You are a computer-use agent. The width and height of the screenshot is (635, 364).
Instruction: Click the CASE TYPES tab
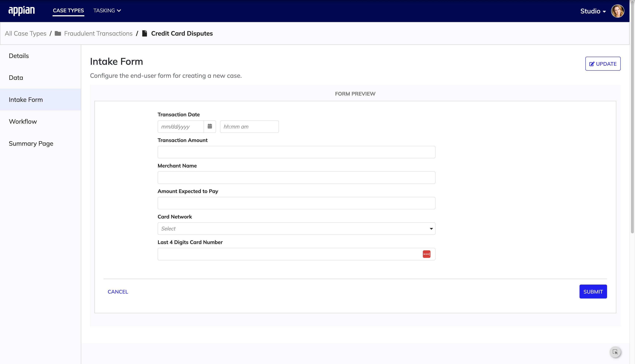click(68, 10)
